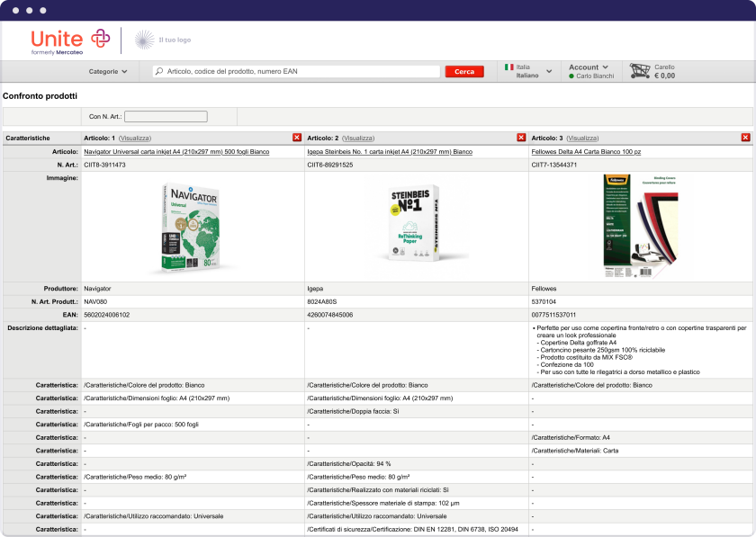Select article number CIIT6-89291525
This screenshot has width=756, height=537.
[x=329, y=165]
